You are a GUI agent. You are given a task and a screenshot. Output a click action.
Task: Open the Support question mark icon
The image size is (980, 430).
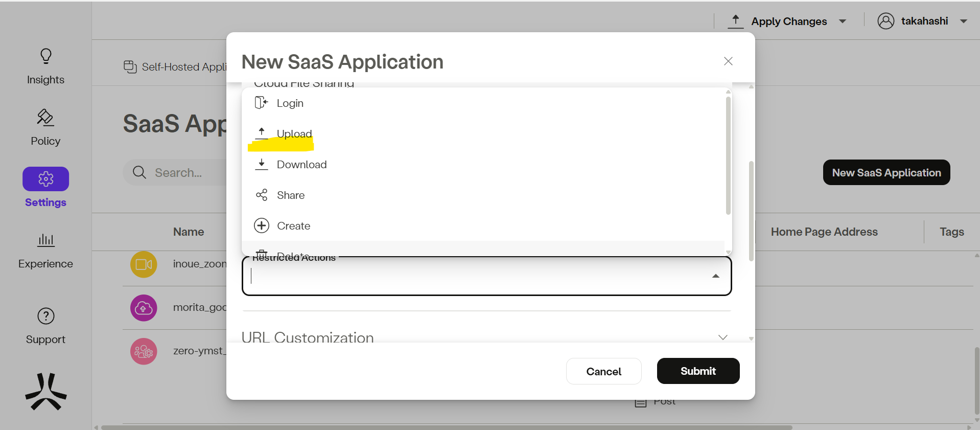tap(45, 316)
